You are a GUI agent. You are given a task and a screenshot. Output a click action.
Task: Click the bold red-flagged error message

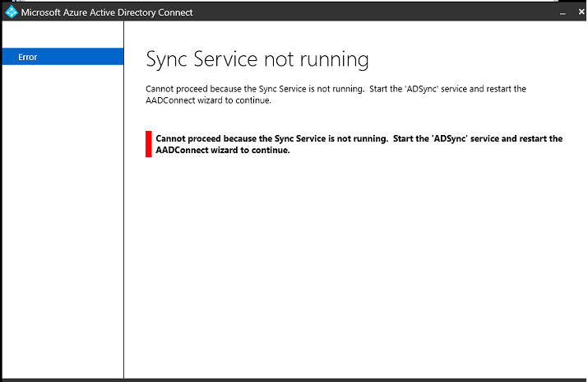click(x=359, y=144)
